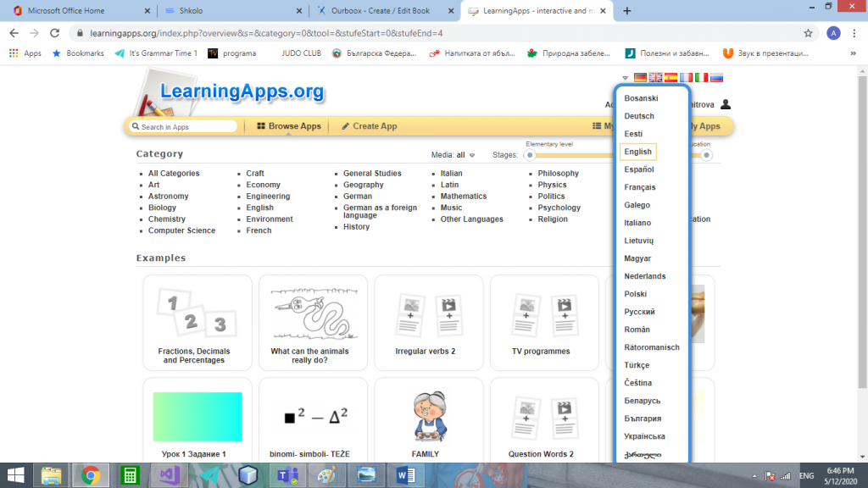Open Windows Start menu
Viewport: 868px width, 488px height.
pos(15,475)
